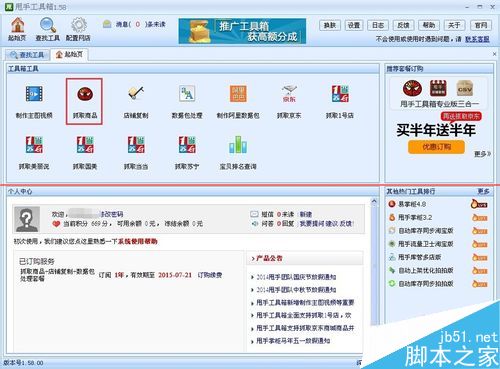Click the 短信 envelope icon
The image size is (500, 369).
coord(254,214)
